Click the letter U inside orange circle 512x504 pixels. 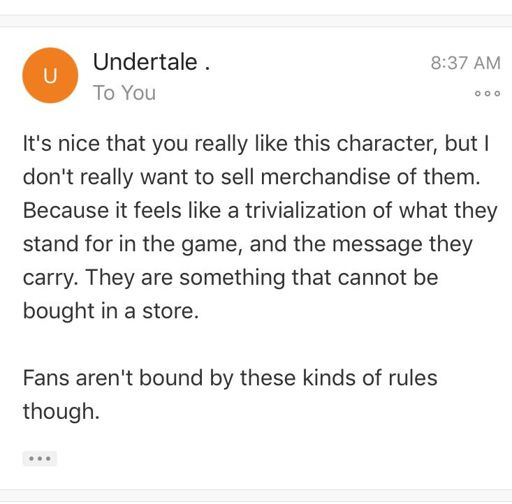(50, 76)
